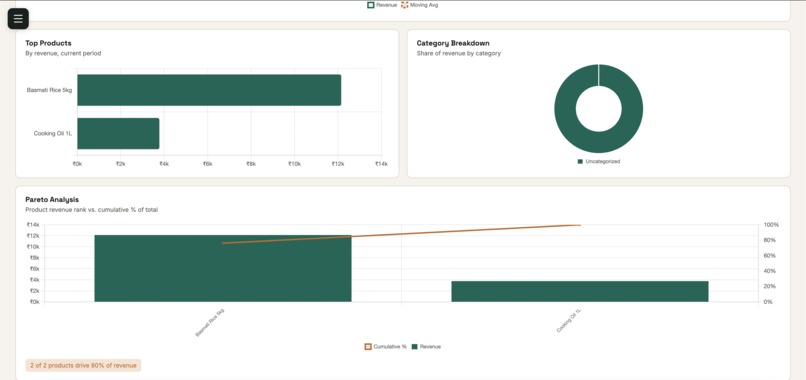Click the Top Products heading
Screen dimensions: 806x380
pyautogui.click(x=48, y=43)
